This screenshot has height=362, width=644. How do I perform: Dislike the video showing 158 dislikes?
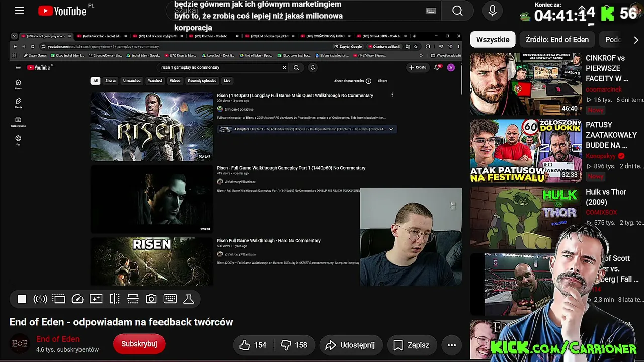pos(294,345)
